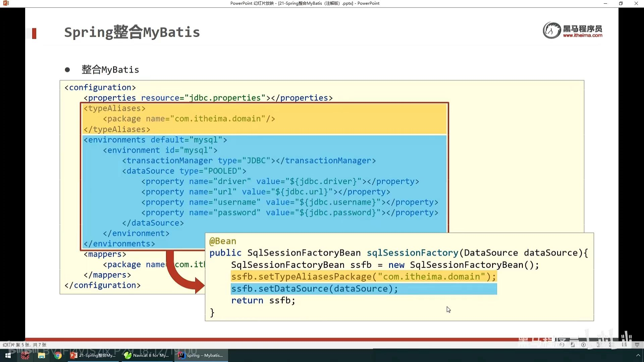Open the firewall app icon on taskbar
The image size is (644, 362).
[25, 355]
